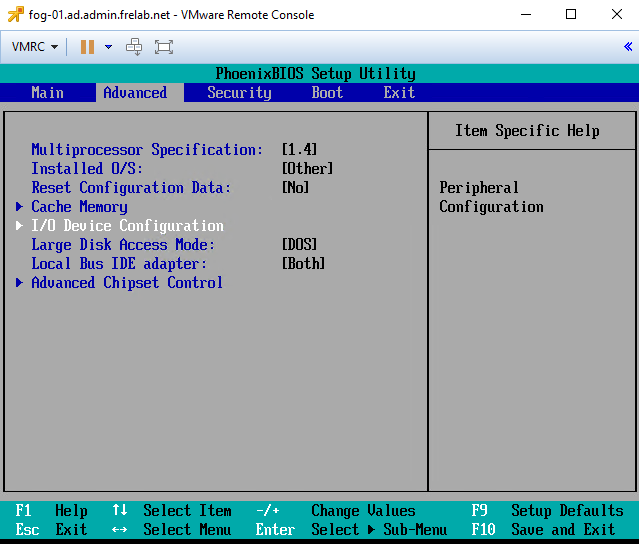Click the [Both] value
This screenshot has height=544, width=639.
304,264
